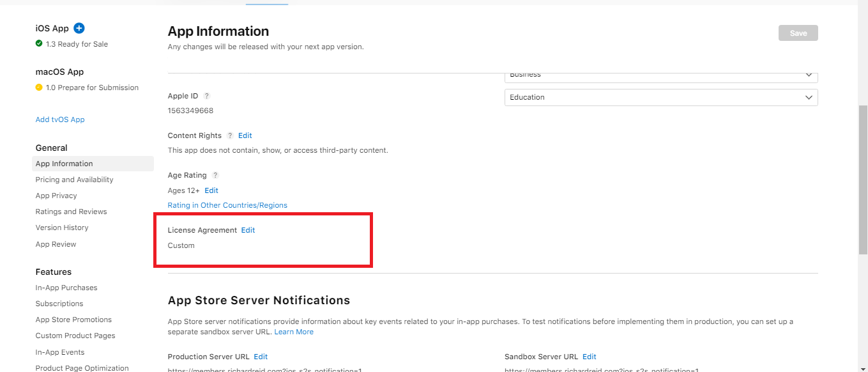This screenshot has height=372, width=868.
Task: Open the Content Rights help question mark
Action: pos(230,136)
